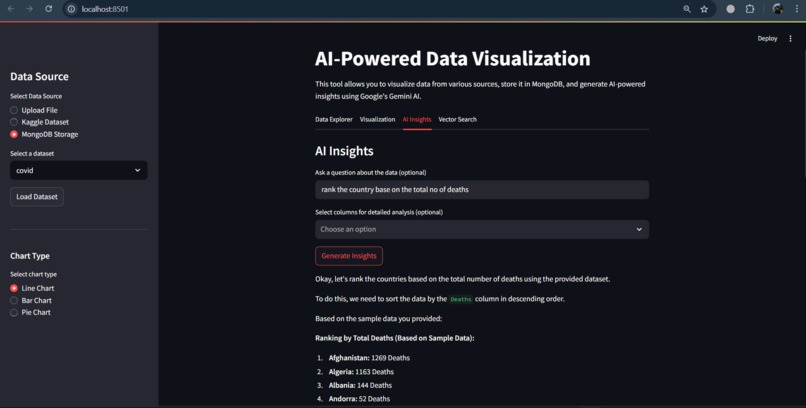Reload the page with refresh icon
Image resolution: width=806 pixels, height=408 pixels.
pos(48,9)
